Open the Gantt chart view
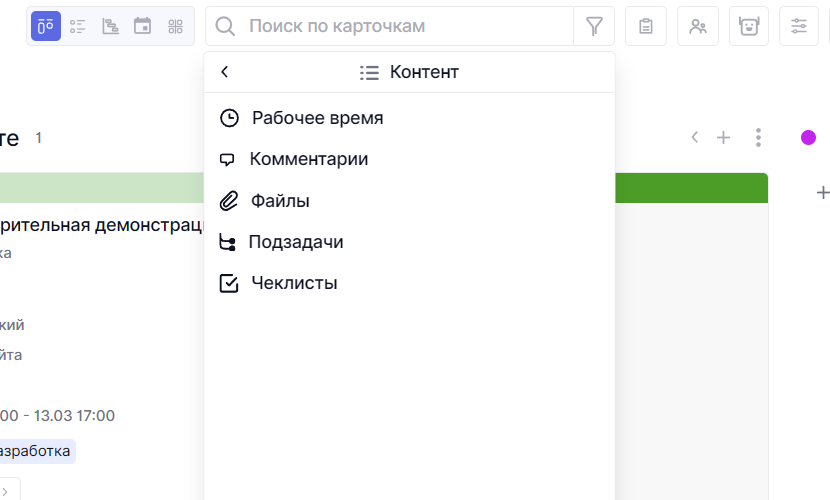This screenshot has width=830, height=500. 110,26
